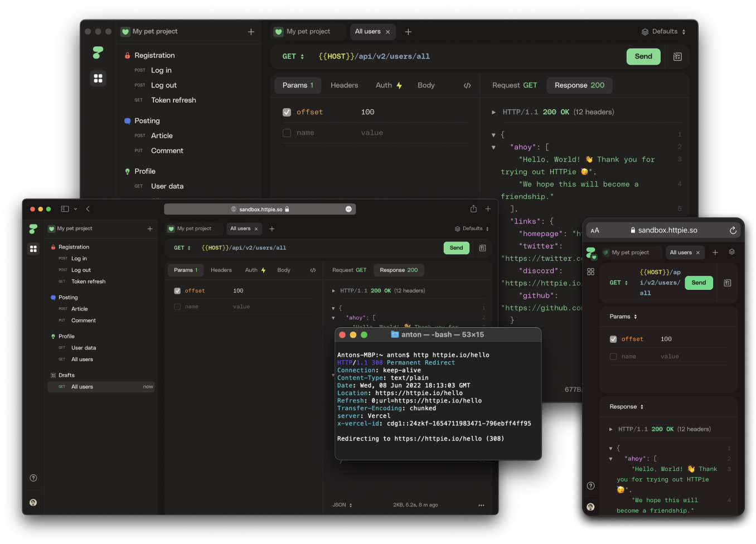Enable the empty name parameter checkbox in the Safari window

point(177,307)
